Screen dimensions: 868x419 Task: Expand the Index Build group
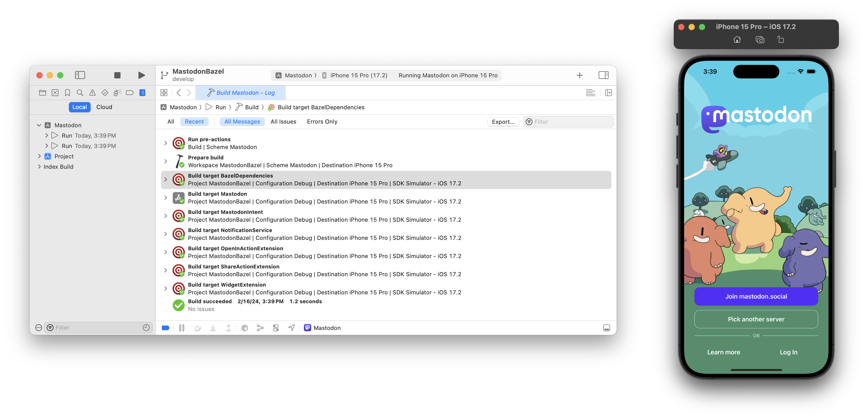tap(39, 167)
